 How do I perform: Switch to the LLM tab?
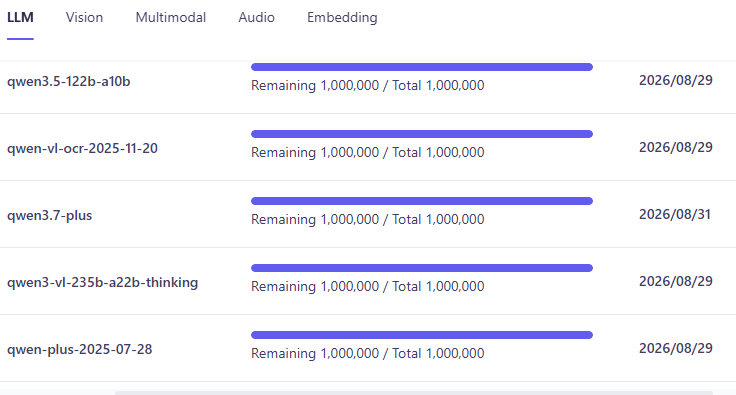[20, 17]
